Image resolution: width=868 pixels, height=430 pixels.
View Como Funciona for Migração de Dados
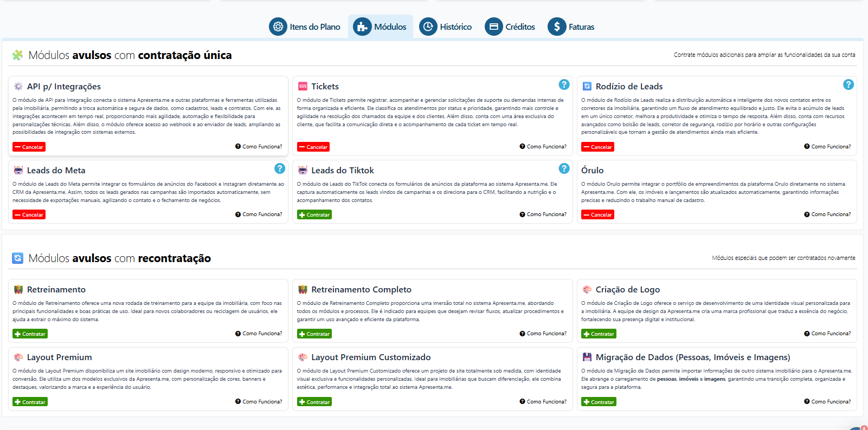(827, 402)
